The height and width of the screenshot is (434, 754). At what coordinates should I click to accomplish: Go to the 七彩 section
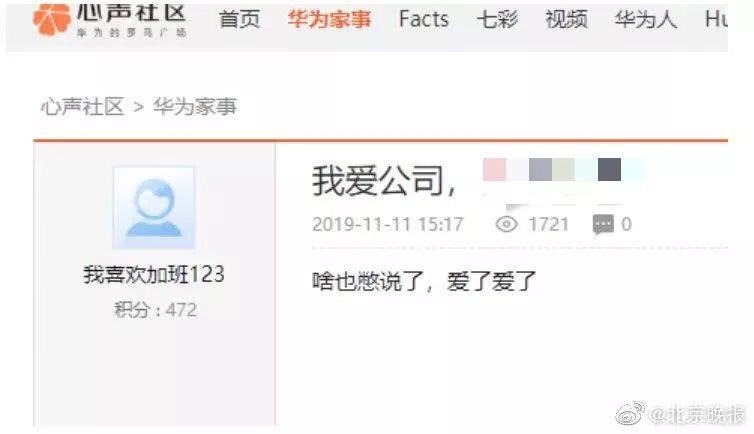(x=497, y=20)
